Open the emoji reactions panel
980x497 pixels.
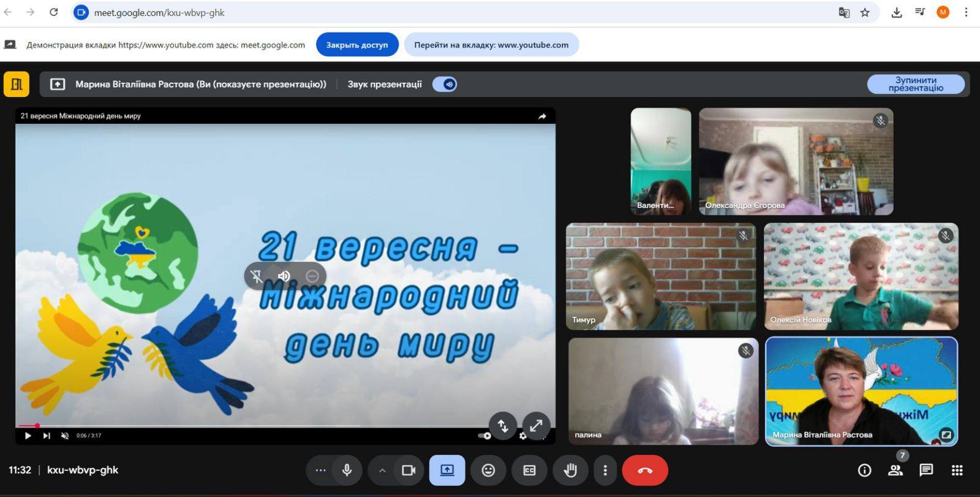[488, 470]
